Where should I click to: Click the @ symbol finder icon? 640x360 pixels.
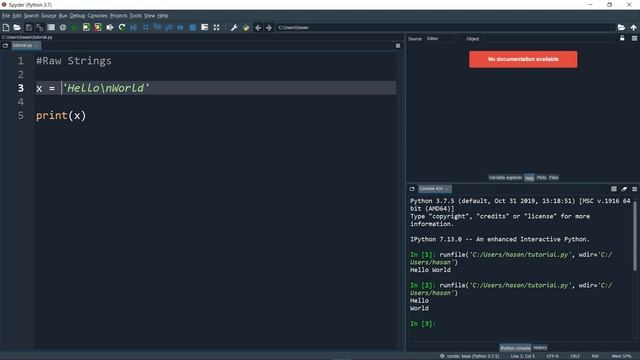point(63,27)
